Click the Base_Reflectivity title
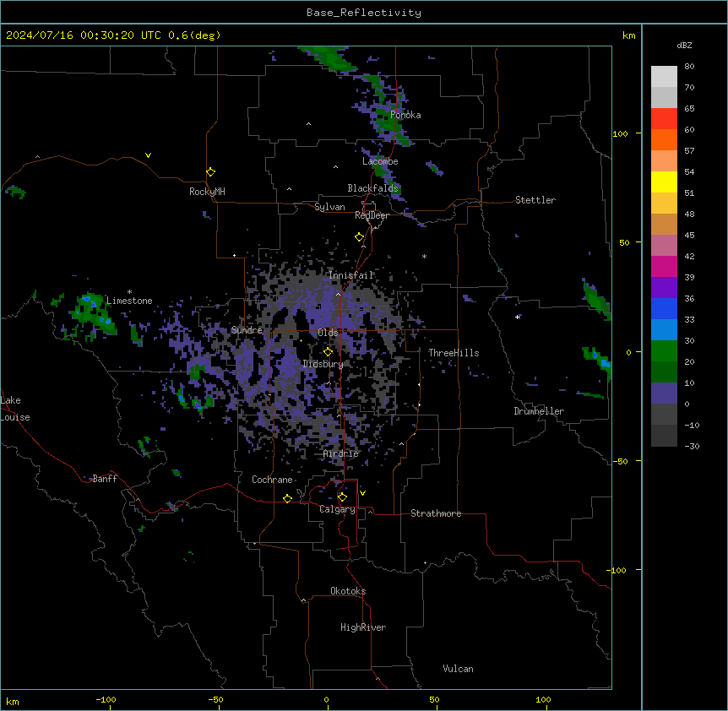 click(x=364, y=13)
